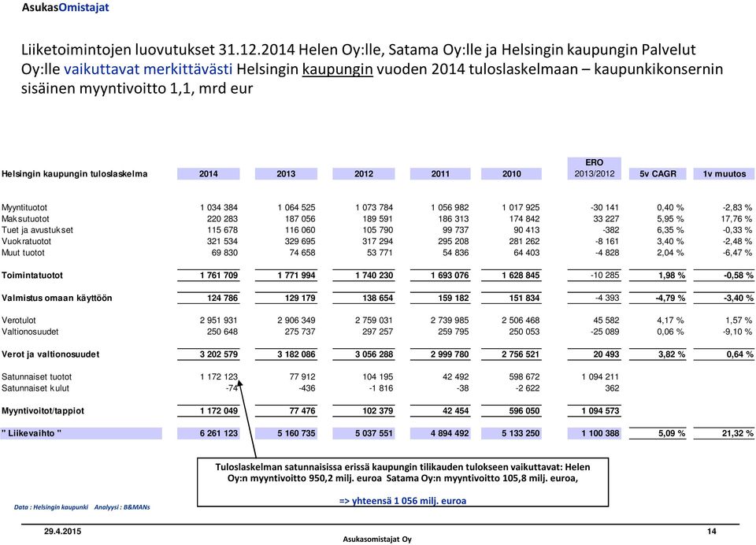Select the 5v CAGR column header
This screenshot has height=545, width=756.
658,173
